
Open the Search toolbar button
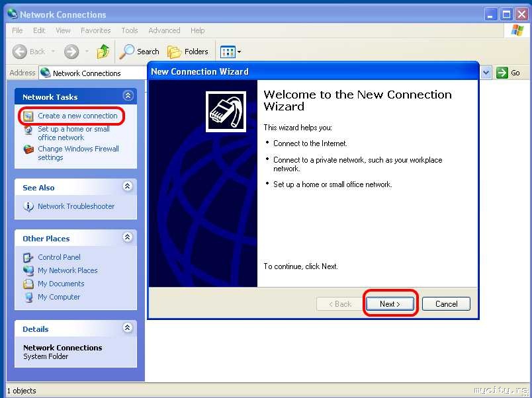[x=139, y=52]
